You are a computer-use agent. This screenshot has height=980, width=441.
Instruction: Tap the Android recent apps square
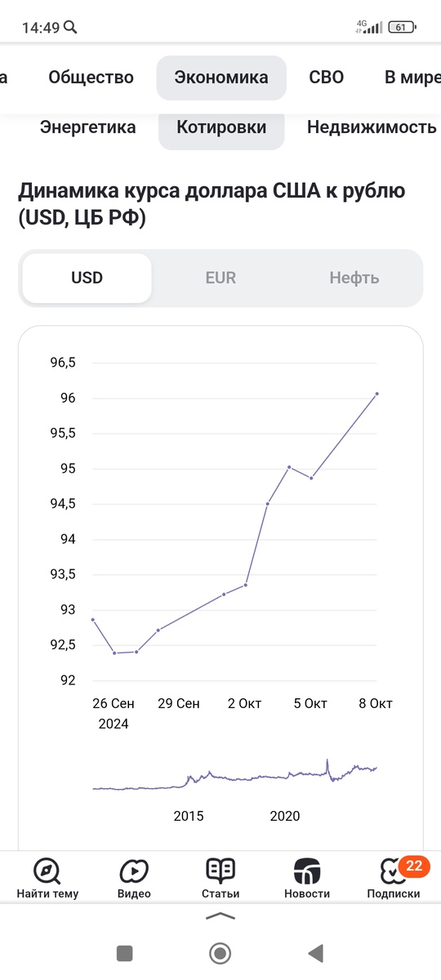pyautogui.click(x=124, y=952)
